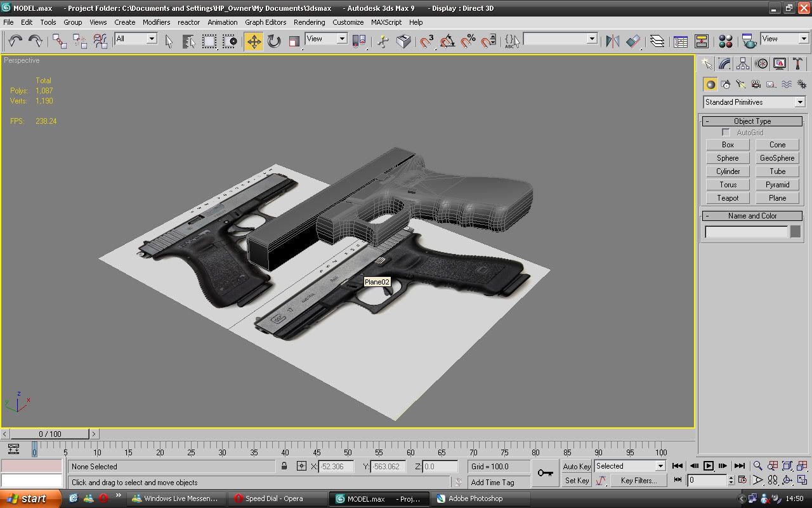Open the MAXScript menu
This screenshot has height=508, width=812.
(x=386, y=22)
